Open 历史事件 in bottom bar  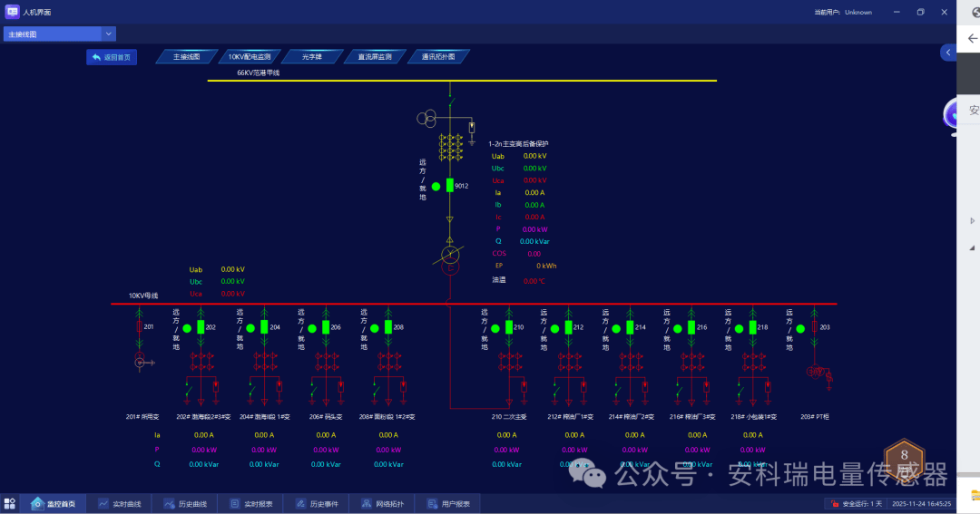317,503
